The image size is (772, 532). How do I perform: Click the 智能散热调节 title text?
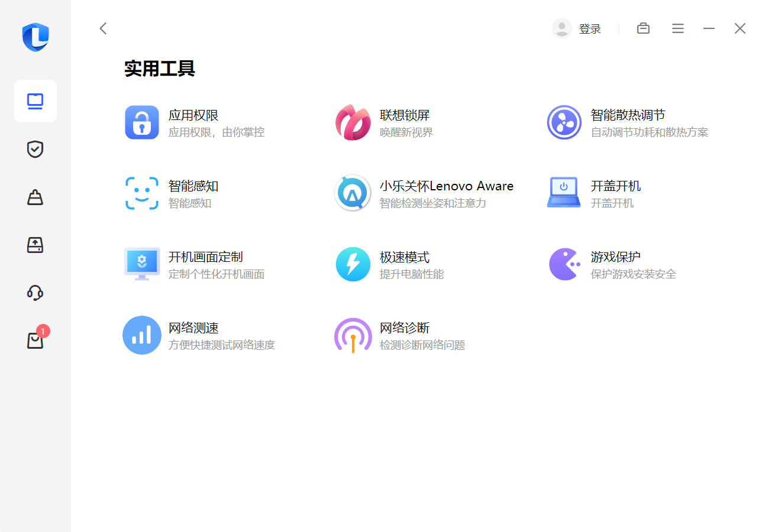(x=628, y=115)
